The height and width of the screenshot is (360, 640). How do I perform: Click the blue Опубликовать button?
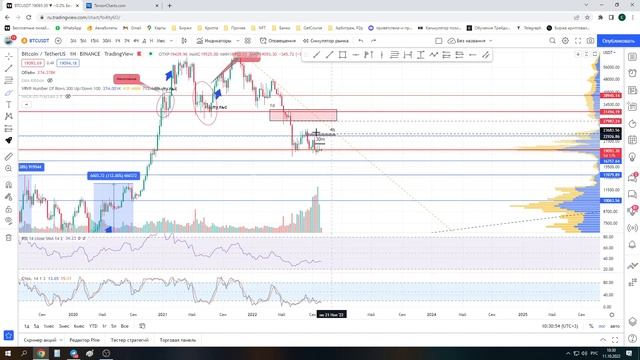point(618,41)
